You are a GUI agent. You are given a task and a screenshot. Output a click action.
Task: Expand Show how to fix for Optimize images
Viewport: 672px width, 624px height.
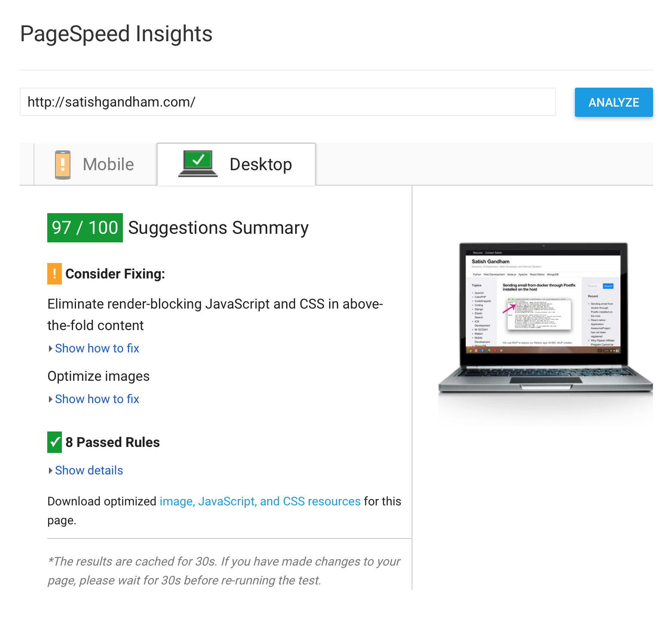click(97, 399)
